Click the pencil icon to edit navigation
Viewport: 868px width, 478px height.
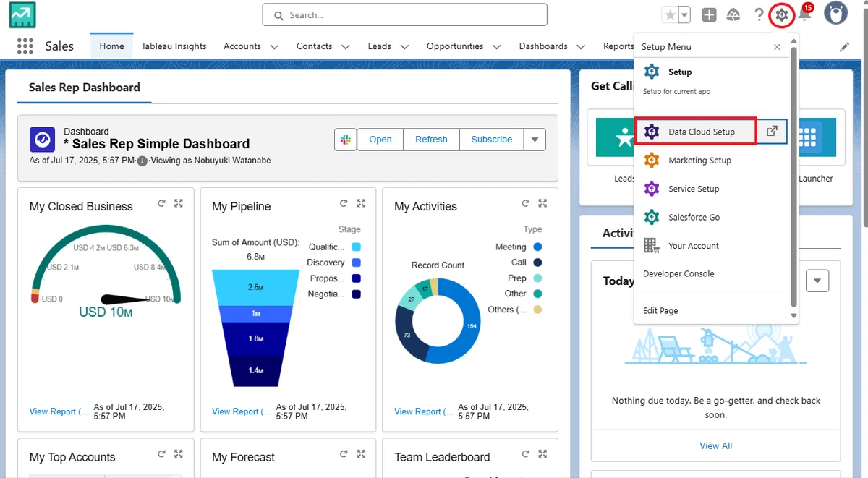844,46
